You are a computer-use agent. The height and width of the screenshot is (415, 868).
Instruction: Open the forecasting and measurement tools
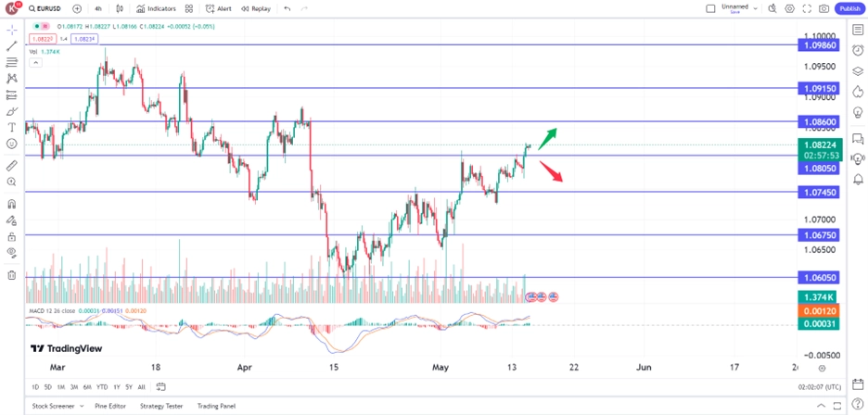pyautogui.click(x=12, y=94)
